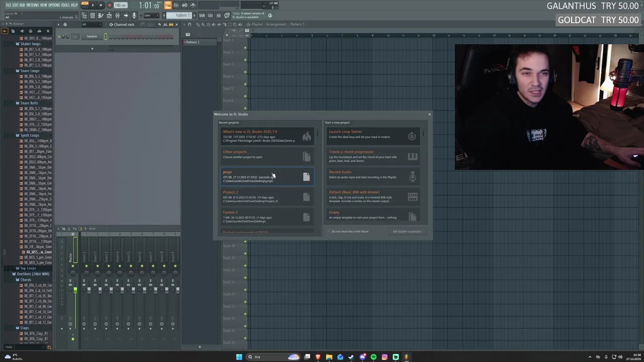Open the OPTIONS menu

pos(54,5)
